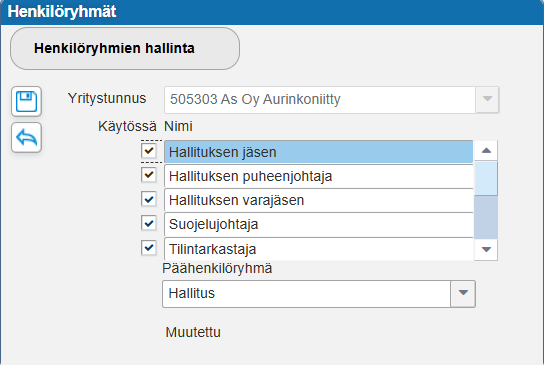Toggle the Hallituksen varajäsen checkbox

coord(149,199)
